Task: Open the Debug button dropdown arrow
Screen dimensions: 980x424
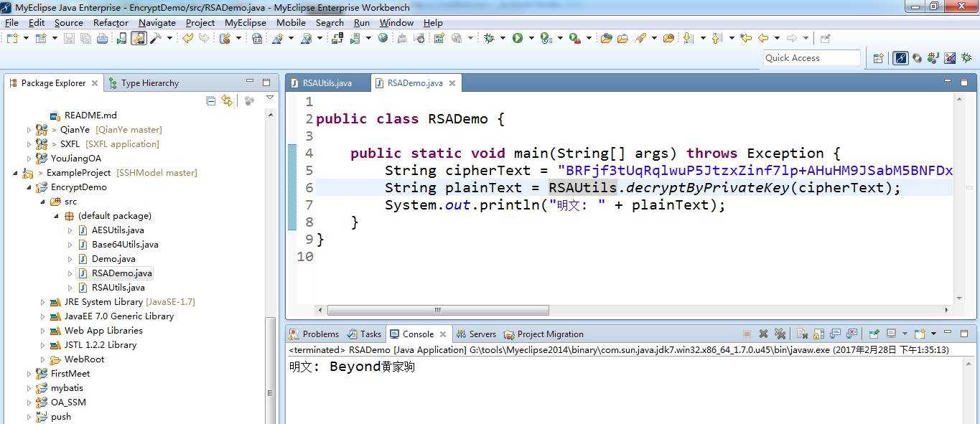Action: [503, 38]
